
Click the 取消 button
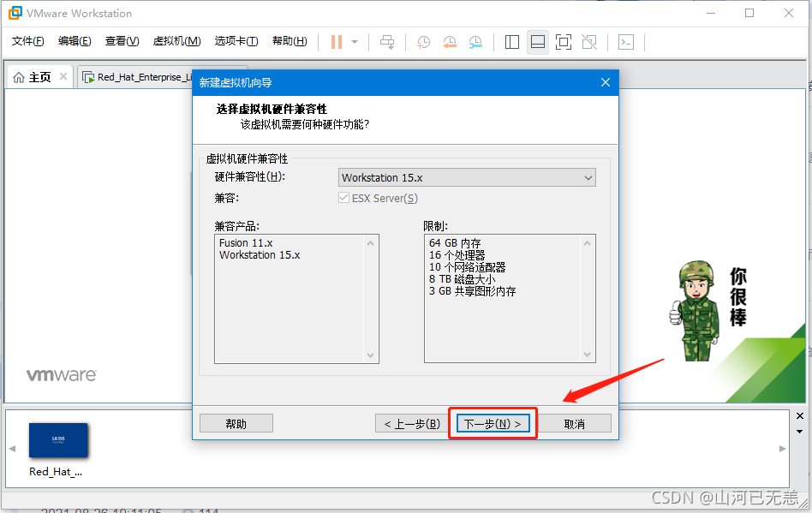(574, 423)
